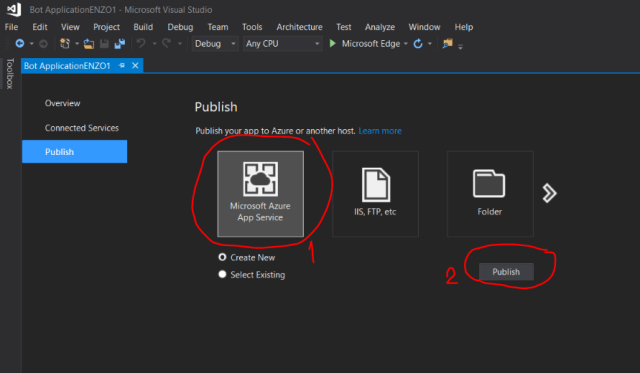Open the File menu
This screenshot has height=373, width=640.
[x=11, y=27]
